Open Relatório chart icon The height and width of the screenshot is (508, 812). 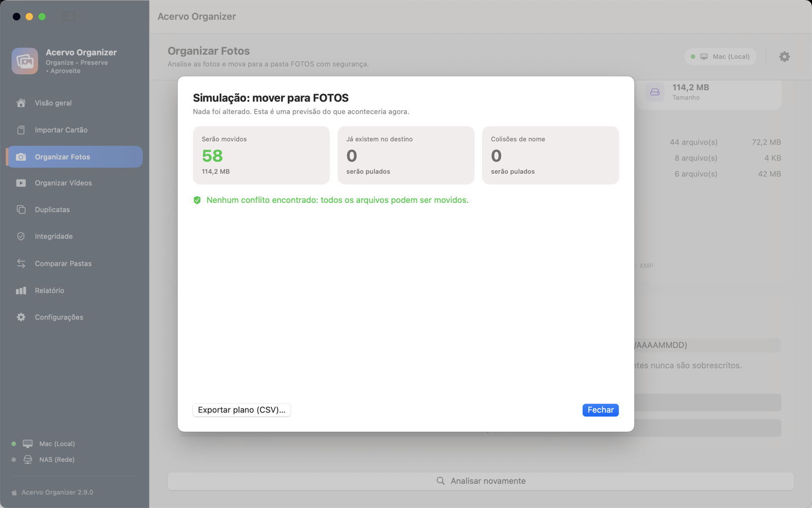coord(21,291)
